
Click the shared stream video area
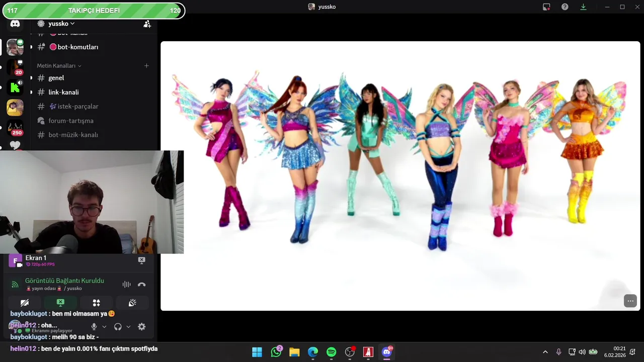(x=400, y=176)
